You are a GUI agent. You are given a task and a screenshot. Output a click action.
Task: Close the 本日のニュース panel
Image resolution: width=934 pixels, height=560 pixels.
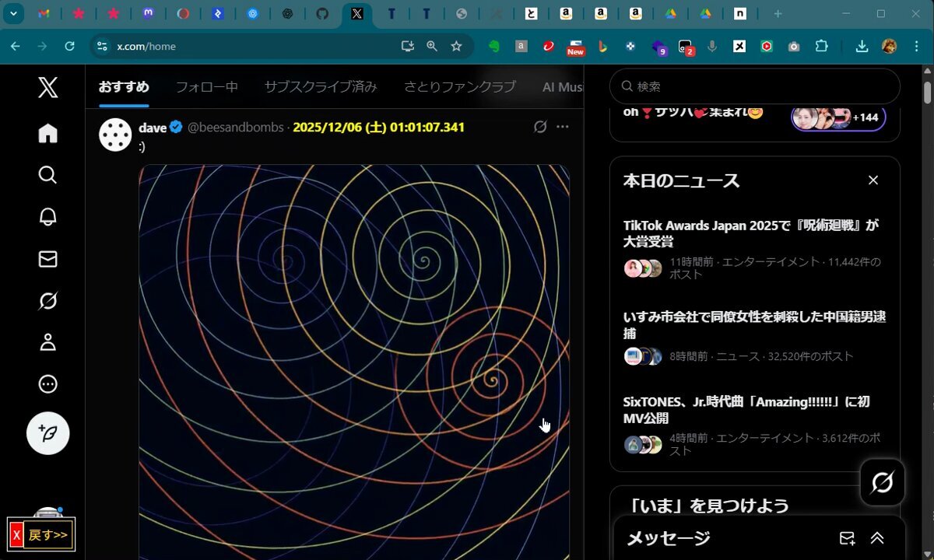(873, 180)
